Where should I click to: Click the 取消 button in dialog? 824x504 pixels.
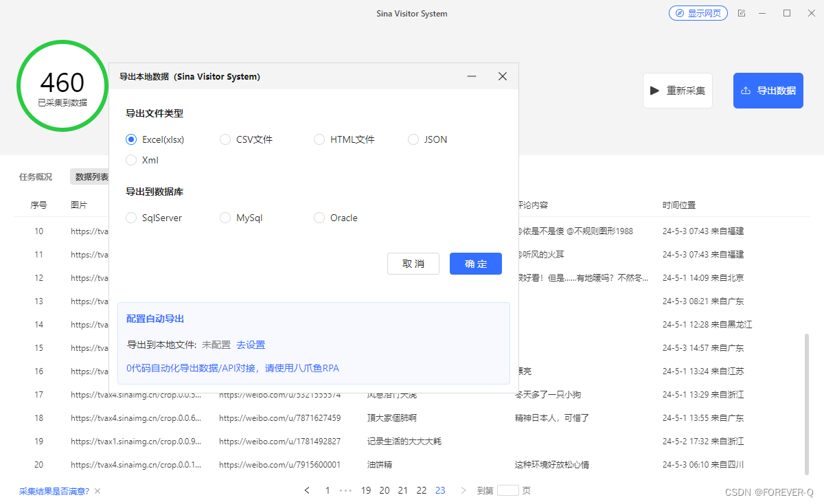[413, 264]
